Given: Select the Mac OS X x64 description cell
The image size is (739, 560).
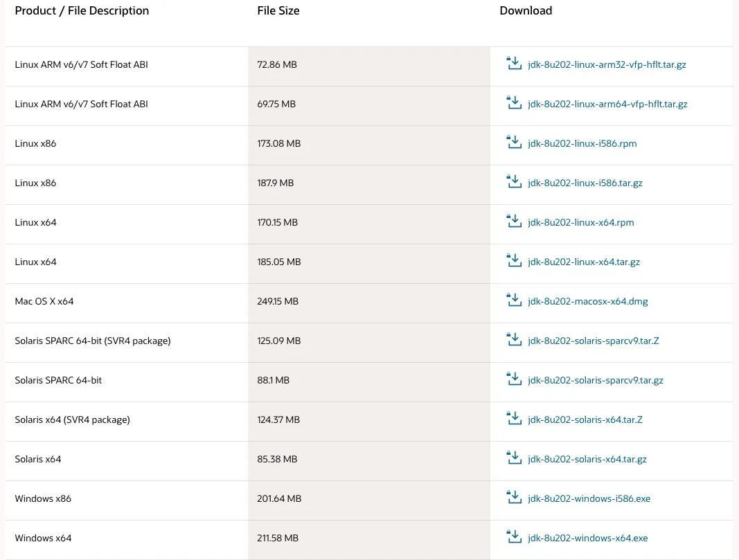Looking at the screenshot, I should (44, 301).
